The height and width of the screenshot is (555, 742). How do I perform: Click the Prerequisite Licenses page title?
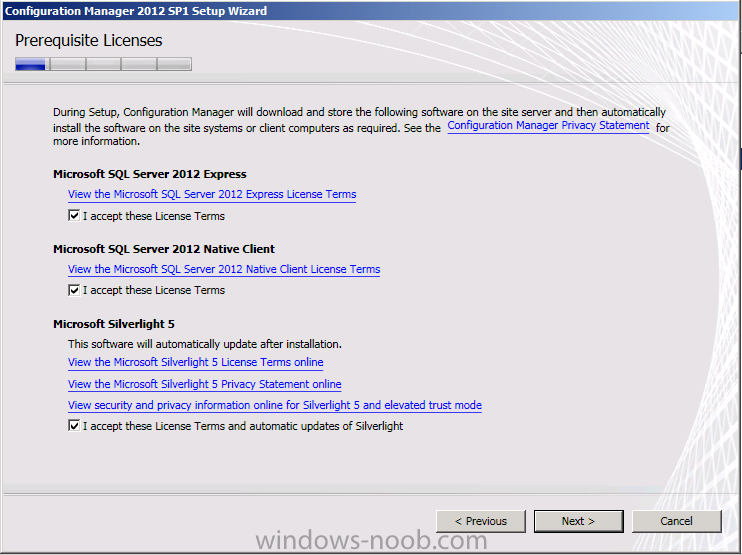tap(88, 41)
